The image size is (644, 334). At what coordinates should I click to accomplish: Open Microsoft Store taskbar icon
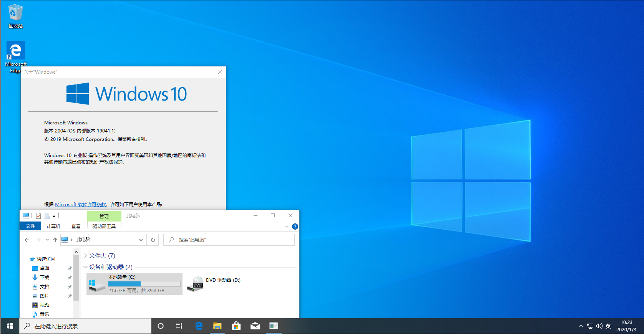[236, 326]
